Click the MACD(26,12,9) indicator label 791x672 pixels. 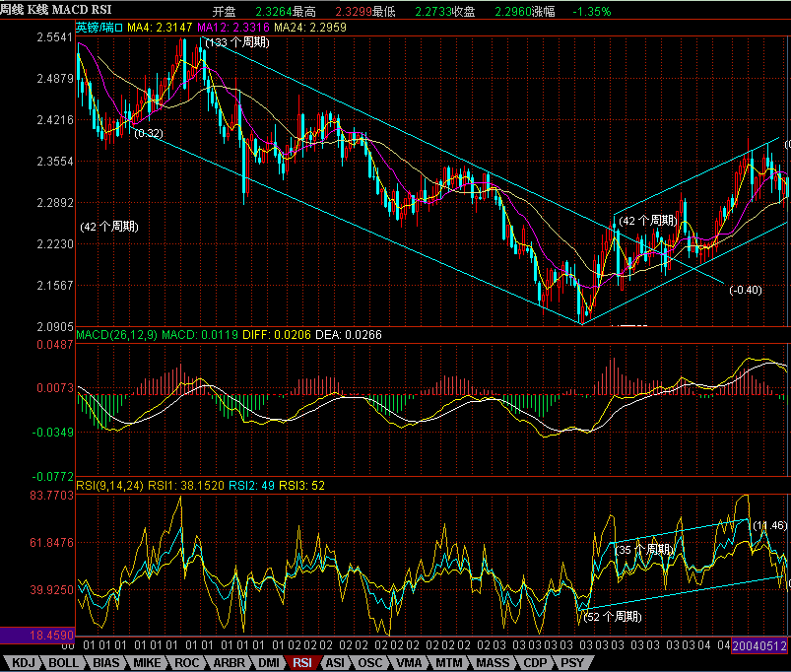[x=116, y=335]
